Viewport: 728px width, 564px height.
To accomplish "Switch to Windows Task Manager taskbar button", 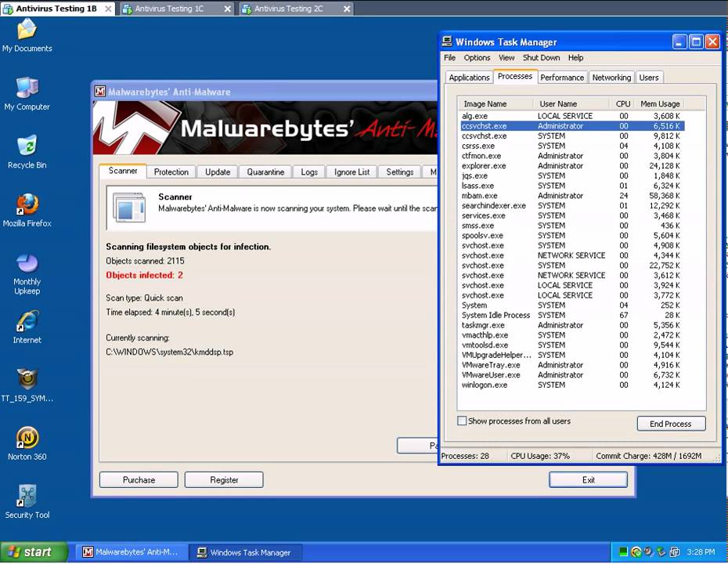I will tap(246, 552).
